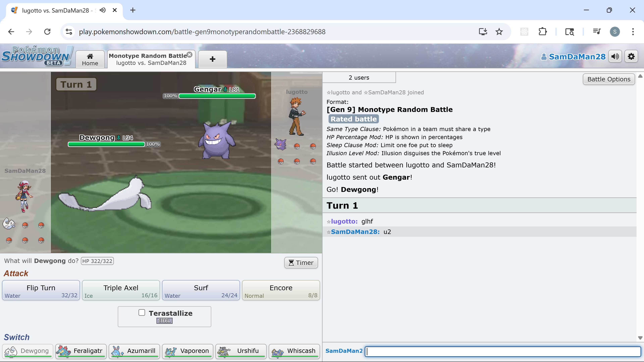Open Showdown settings gear
The image size is (644, 362).
coord(631,57)
